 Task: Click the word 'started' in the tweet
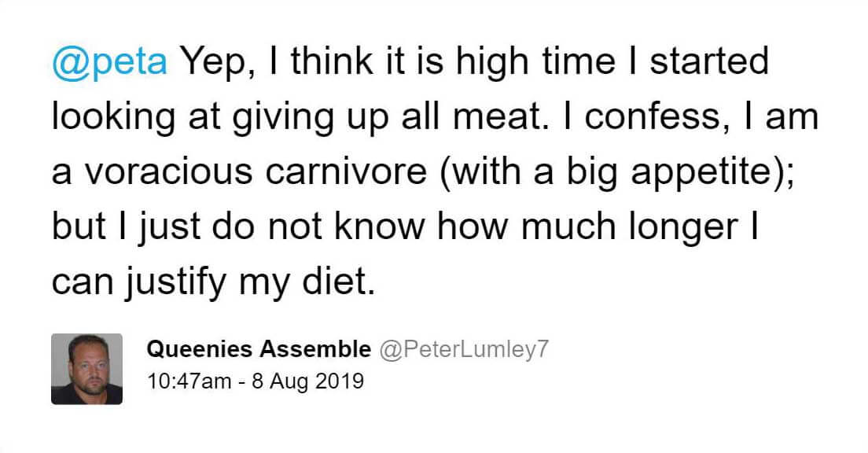[x=709, y=61]
